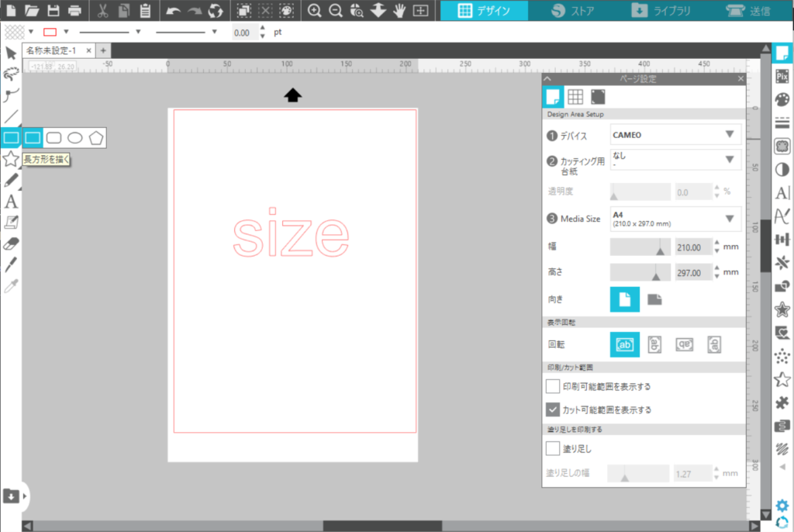Select fourth rotation view option
Screen dimensions: 794x532
(x=714, y=344)
